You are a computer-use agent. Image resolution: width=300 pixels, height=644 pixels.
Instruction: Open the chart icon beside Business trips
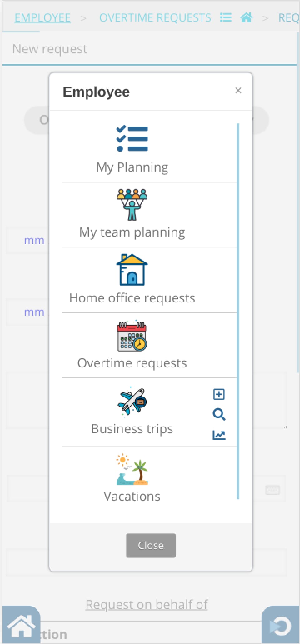point(219,435)
